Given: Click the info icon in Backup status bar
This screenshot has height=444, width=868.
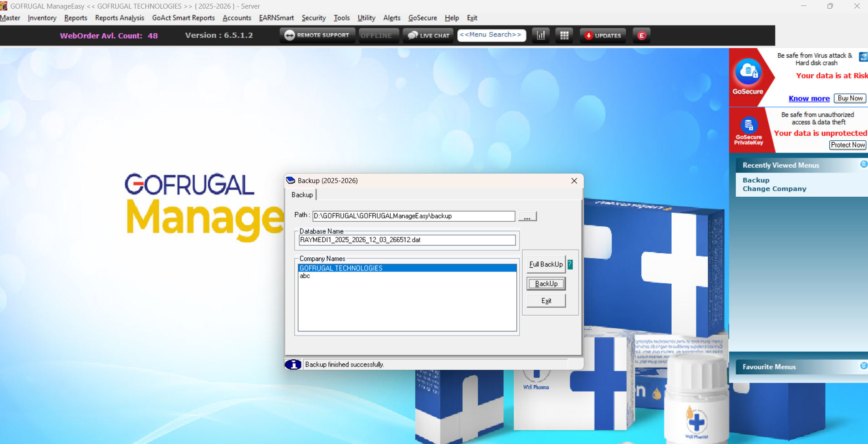Looking at the screenshot, I should [x=293, y=364].
